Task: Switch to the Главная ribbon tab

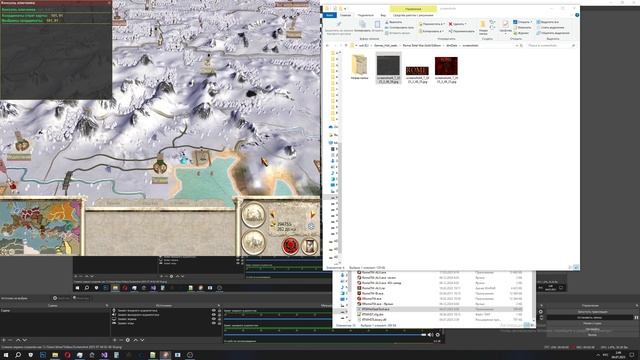Action: [345, 15]
